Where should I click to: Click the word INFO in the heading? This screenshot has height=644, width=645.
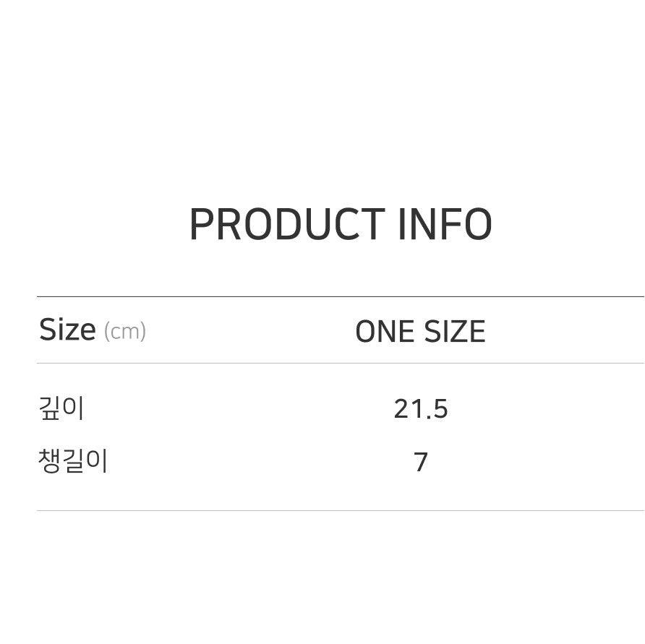445,225
